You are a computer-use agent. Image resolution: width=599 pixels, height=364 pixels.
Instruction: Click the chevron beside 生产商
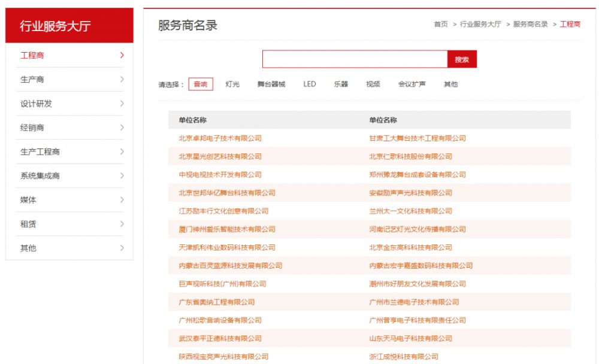[122, 80]
